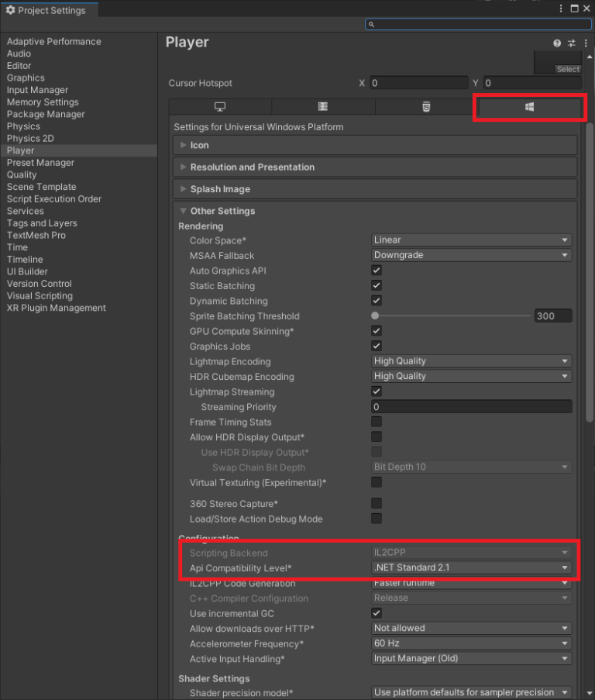Disable Dynamic Batching
595x700 pixels.
pos(376,301)
